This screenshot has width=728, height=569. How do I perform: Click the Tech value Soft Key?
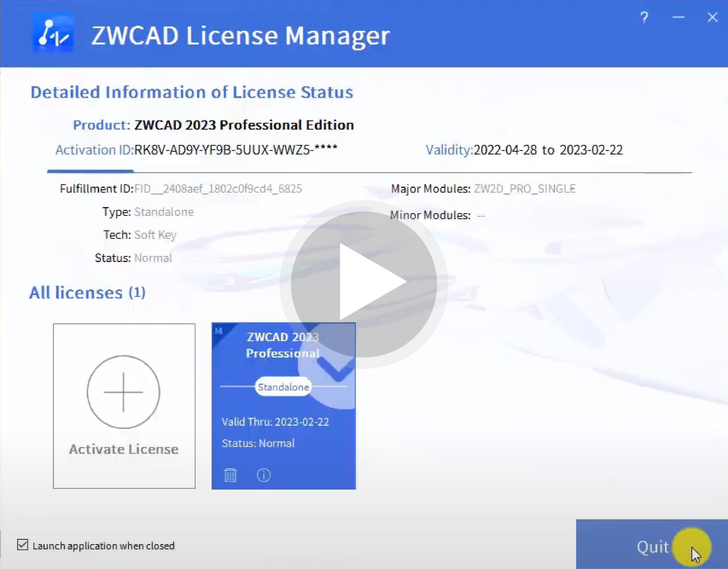click(155, 235)
